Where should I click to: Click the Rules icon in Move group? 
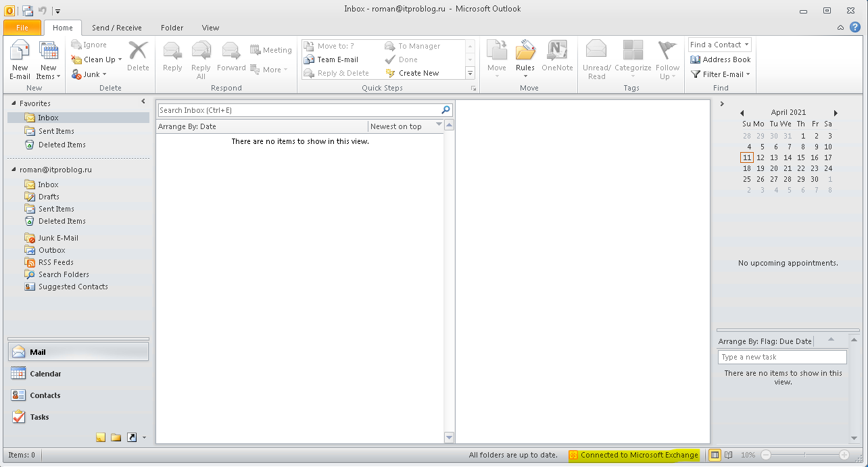(x=525, y=55)
